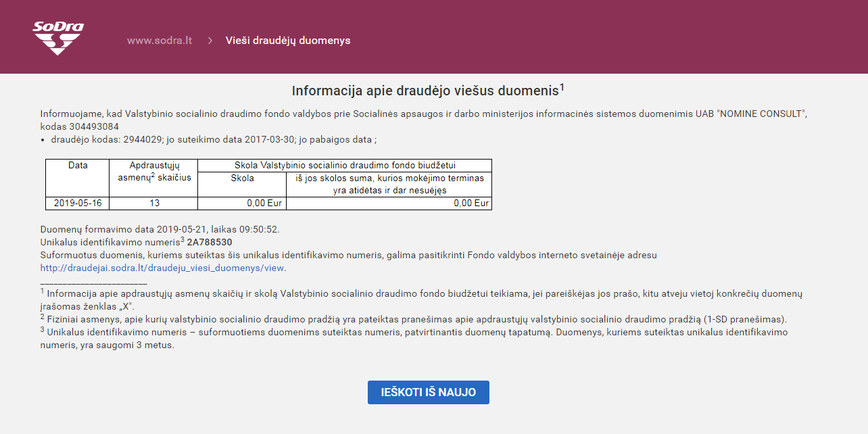Click superscript 1 next to the heading

(x=562, y=87)
